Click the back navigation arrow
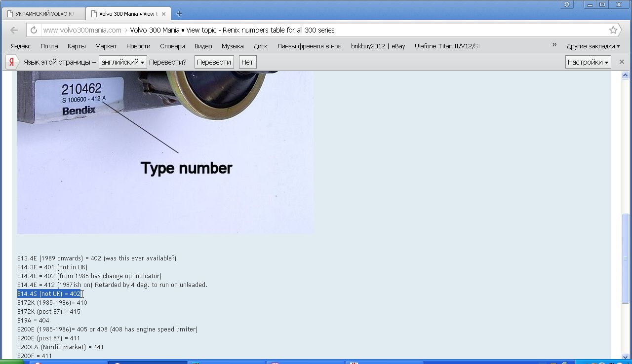 pos(14,30)
